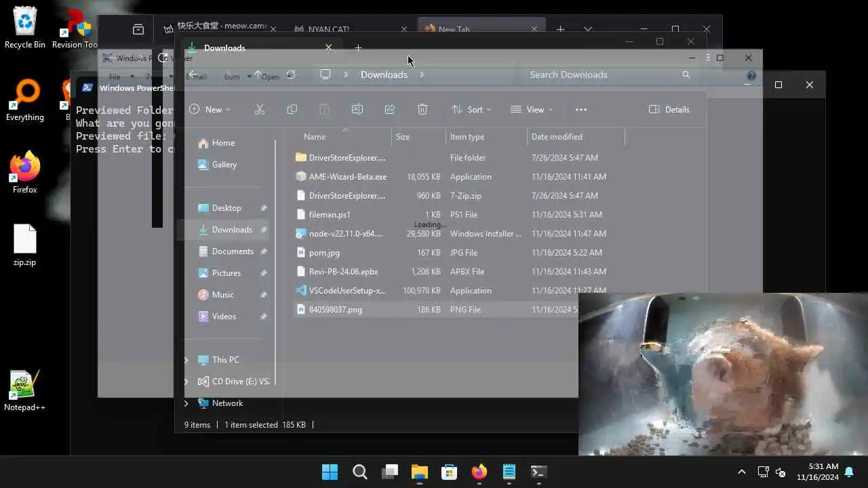Click the cat picture in corner
The width and height of the screenshot is (868, 488).
click(x=723, y=374)
